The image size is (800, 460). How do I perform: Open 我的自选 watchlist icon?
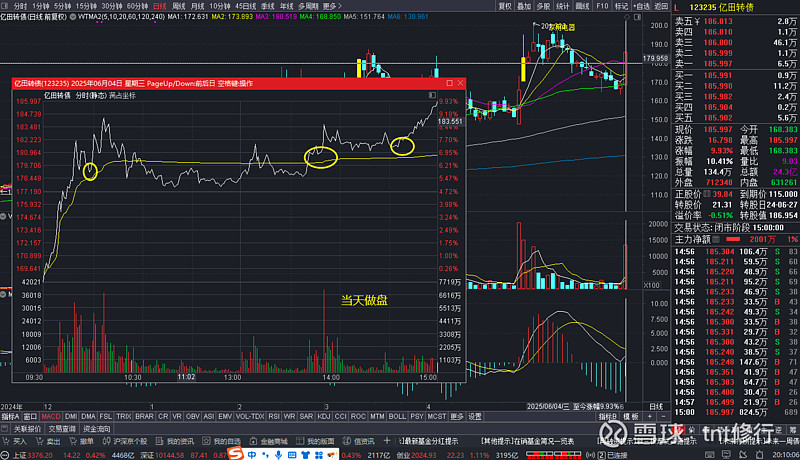click(x=206, y=441)
